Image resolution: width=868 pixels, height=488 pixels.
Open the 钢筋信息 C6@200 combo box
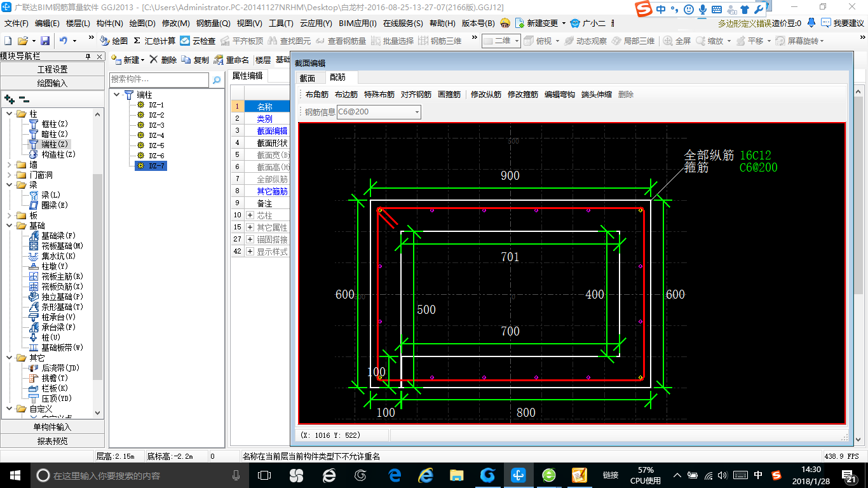(x=379, y=112)
